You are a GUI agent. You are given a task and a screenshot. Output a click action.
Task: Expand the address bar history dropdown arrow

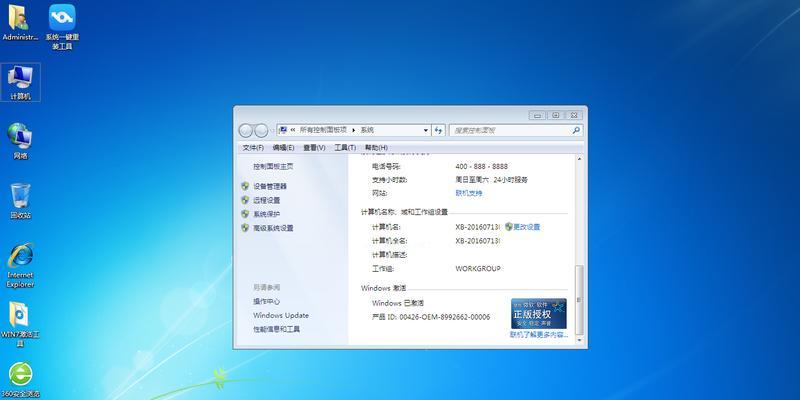click(x=424, y=130)
